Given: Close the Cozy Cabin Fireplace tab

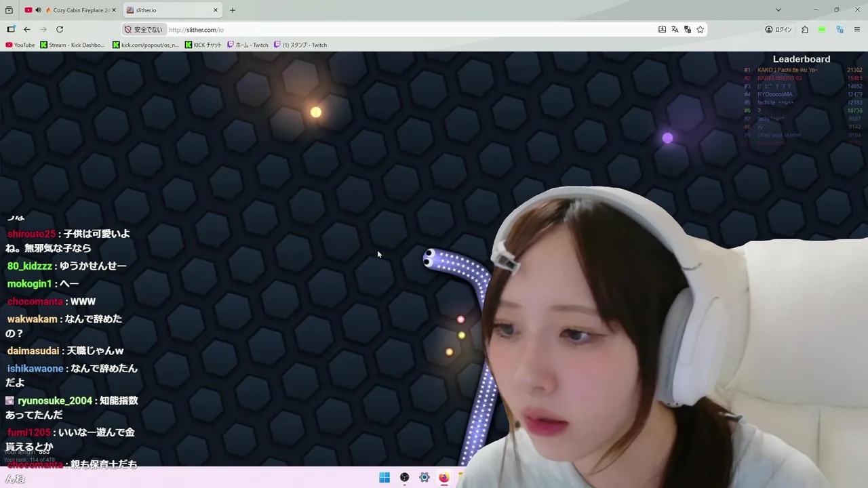Looking at the screenshot, I should 114,10.
